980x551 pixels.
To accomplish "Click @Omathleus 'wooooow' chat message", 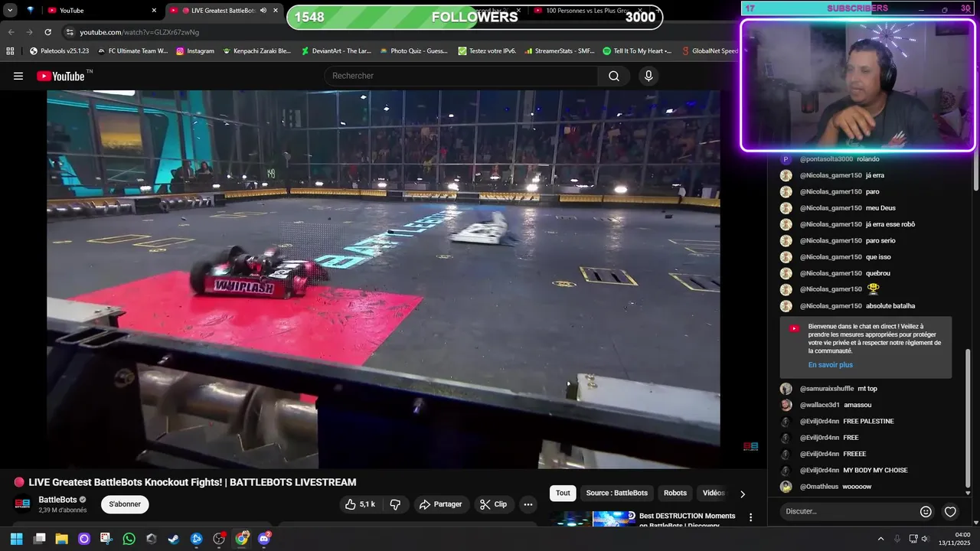I will pos(857,487).
